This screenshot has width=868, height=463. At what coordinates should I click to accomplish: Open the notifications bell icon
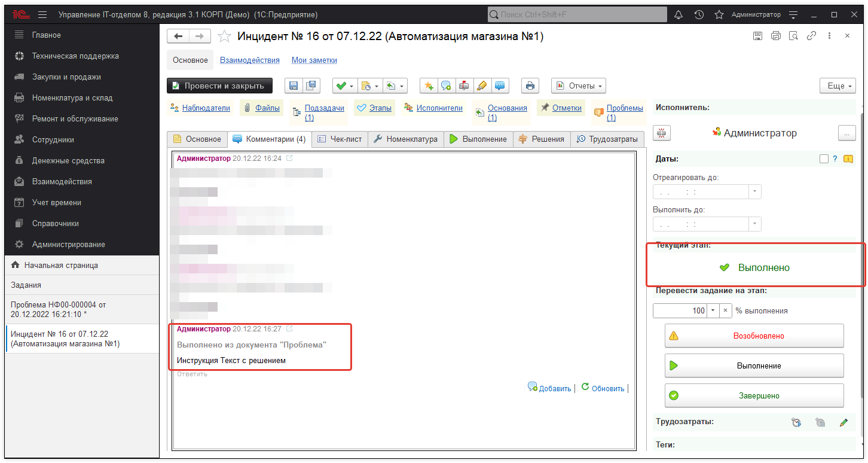[x=678, y=14]
